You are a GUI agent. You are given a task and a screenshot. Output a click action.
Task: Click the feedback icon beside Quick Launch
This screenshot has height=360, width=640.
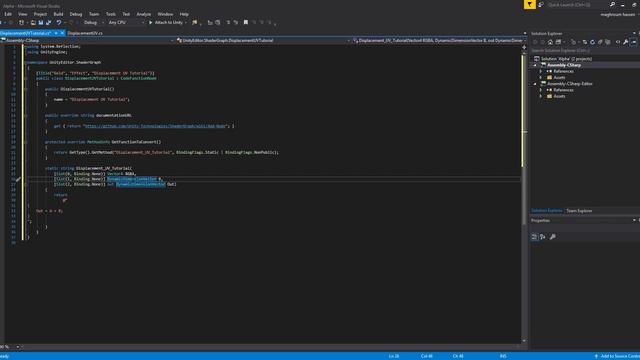pos(541,5)
